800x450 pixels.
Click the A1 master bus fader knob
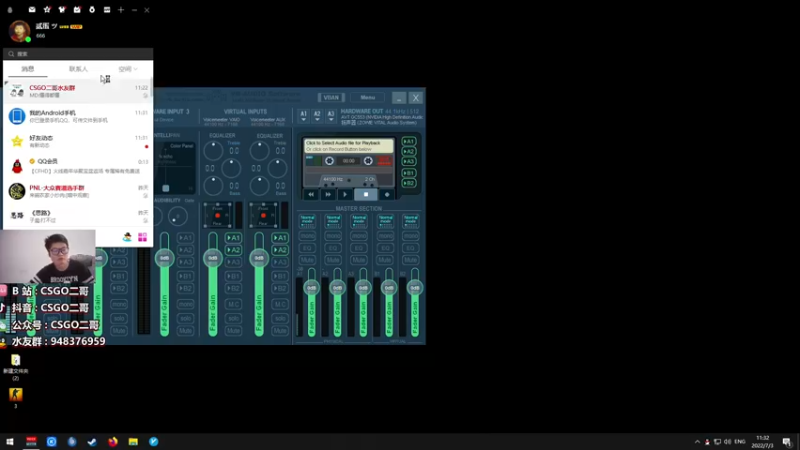311,288
